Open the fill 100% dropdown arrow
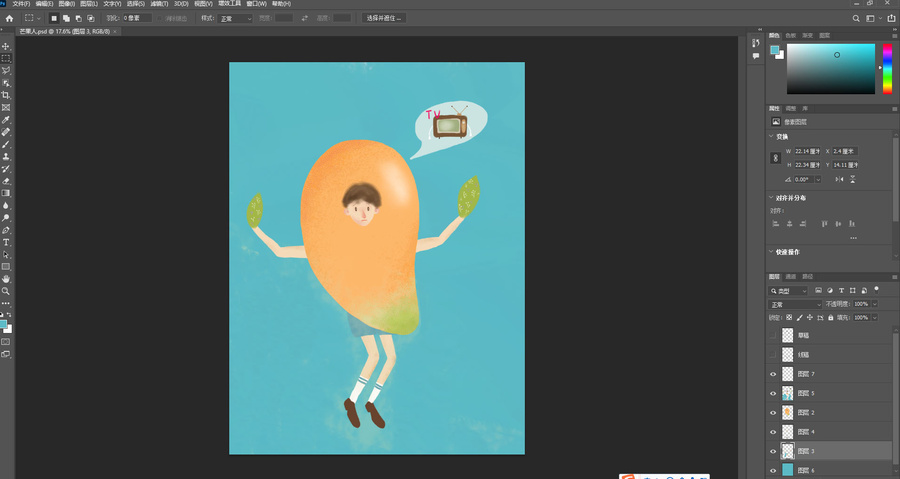 tap(875, 317)
